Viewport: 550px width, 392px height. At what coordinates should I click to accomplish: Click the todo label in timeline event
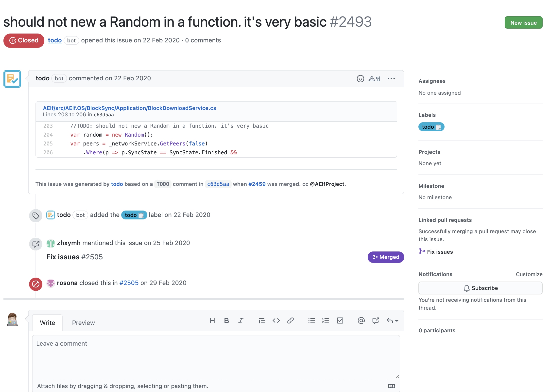[x=134, y=215]
